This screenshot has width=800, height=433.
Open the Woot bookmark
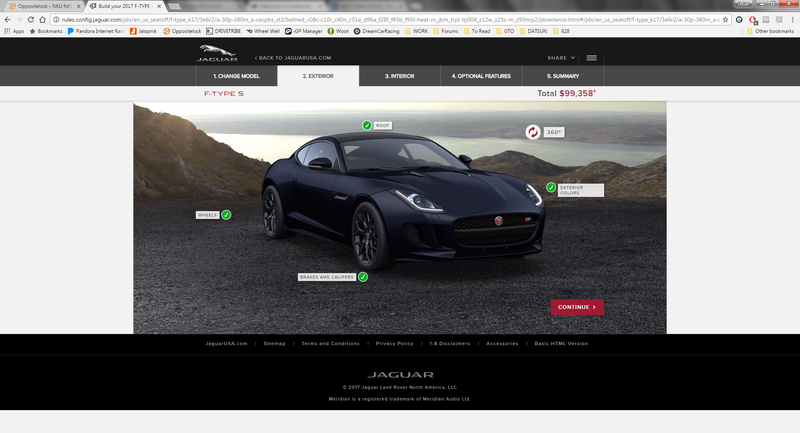(338, 31)
